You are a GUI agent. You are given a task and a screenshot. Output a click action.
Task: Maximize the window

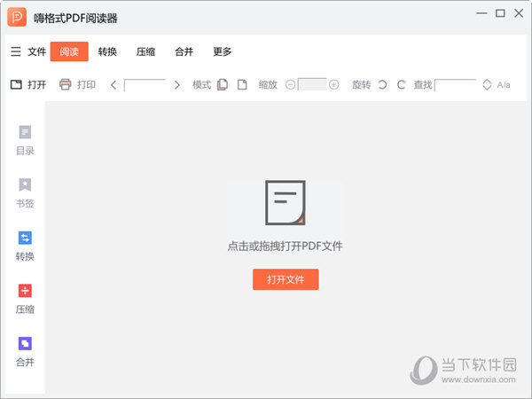500,13
